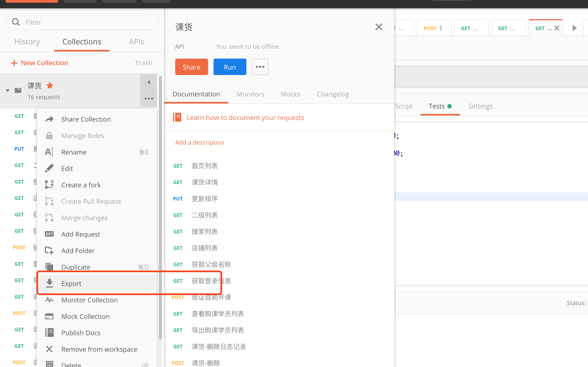Click the Create a fork icon
The height and width of the screenshot is (367, 588).
[49, 185]
